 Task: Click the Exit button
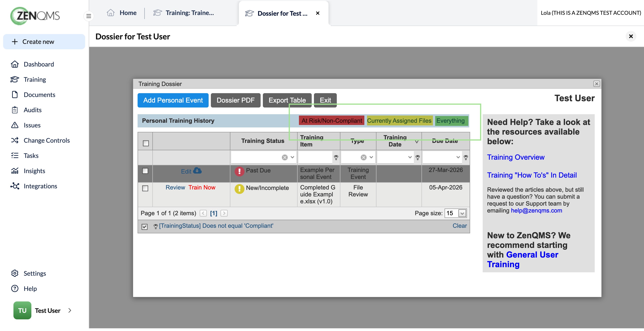click(x=325, y=100)
